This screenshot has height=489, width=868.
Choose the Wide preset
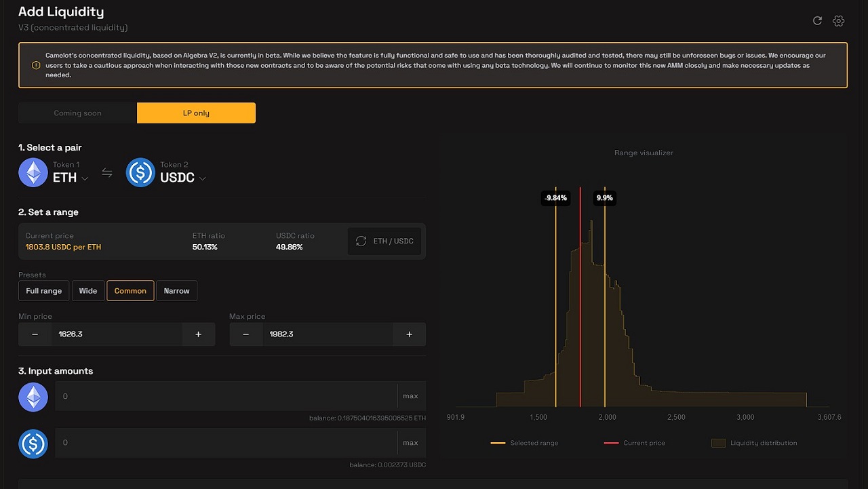pos(88,291)
